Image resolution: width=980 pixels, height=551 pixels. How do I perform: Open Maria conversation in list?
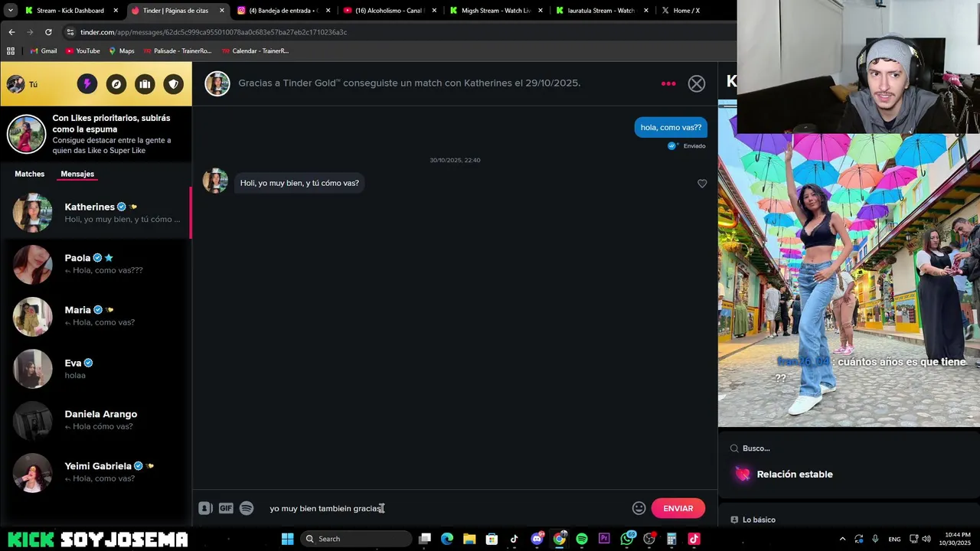tap(96, 316)
